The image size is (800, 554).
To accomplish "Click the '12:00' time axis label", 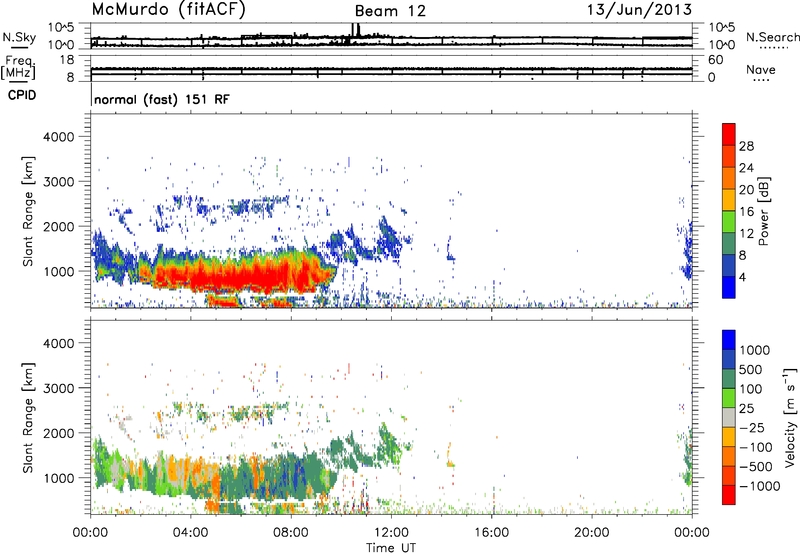I will click(x=391, y=533).
